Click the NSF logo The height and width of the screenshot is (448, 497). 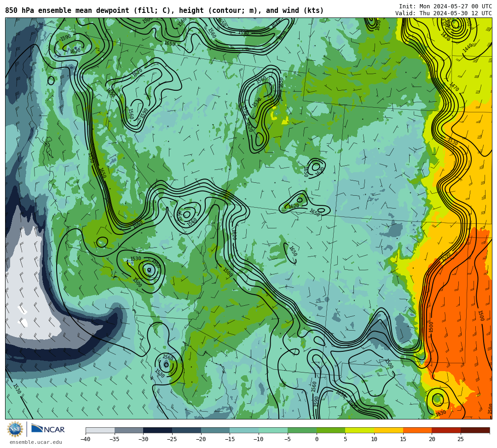(x=15, y=429)
